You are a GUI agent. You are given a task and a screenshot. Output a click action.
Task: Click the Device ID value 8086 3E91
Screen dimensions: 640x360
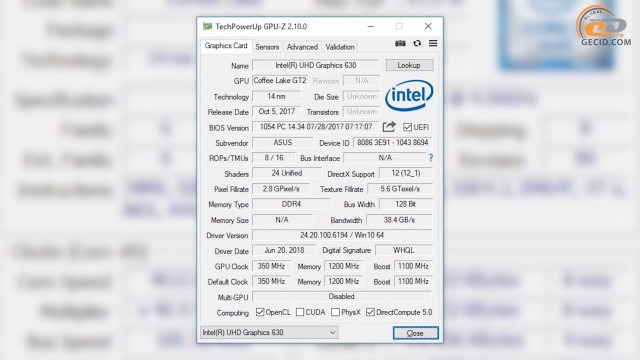click(393, 142)
